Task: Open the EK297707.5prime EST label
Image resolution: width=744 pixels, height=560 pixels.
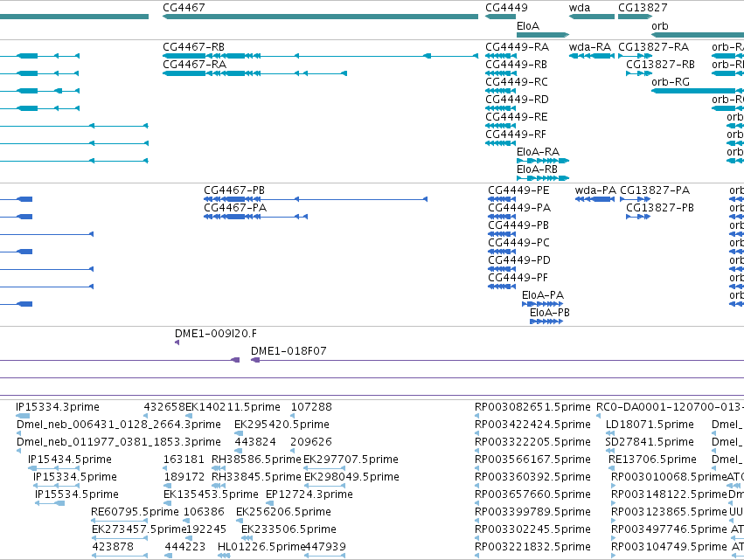Action: point(351,460)
